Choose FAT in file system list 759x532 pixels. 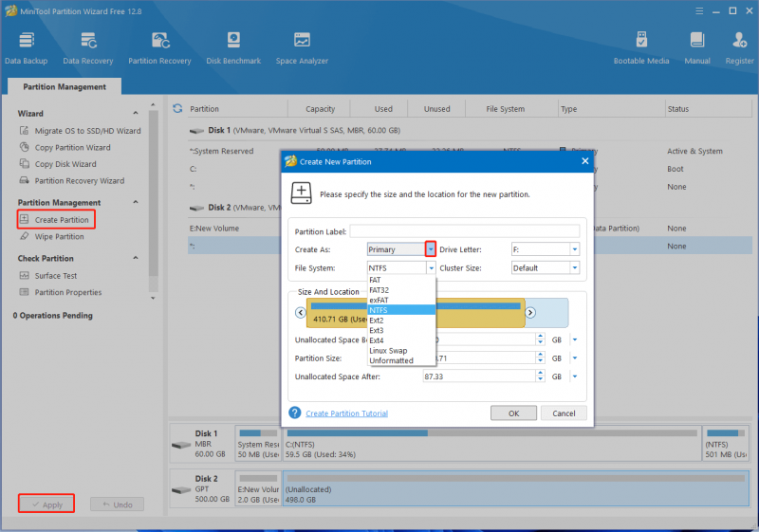pyautogui.click(x=401, y=280)
